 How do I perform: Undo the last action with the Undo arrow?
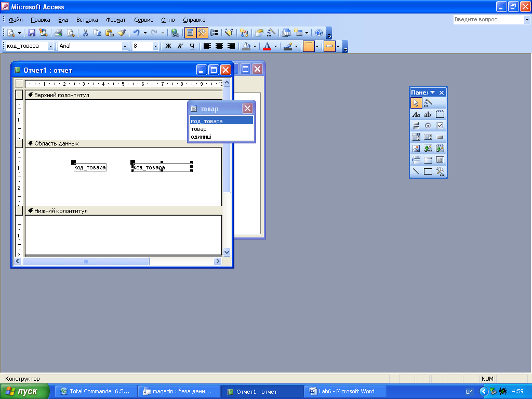coord(137,33)
